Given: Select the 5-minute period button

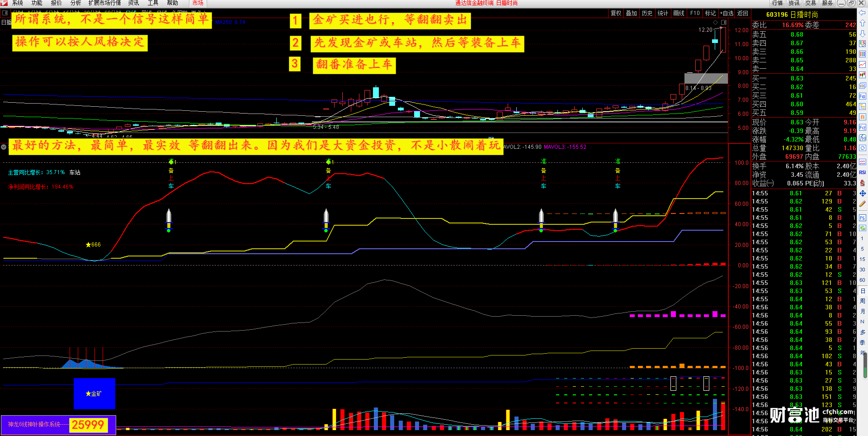Looking at the screenshot, I should (x=863, y=249).
